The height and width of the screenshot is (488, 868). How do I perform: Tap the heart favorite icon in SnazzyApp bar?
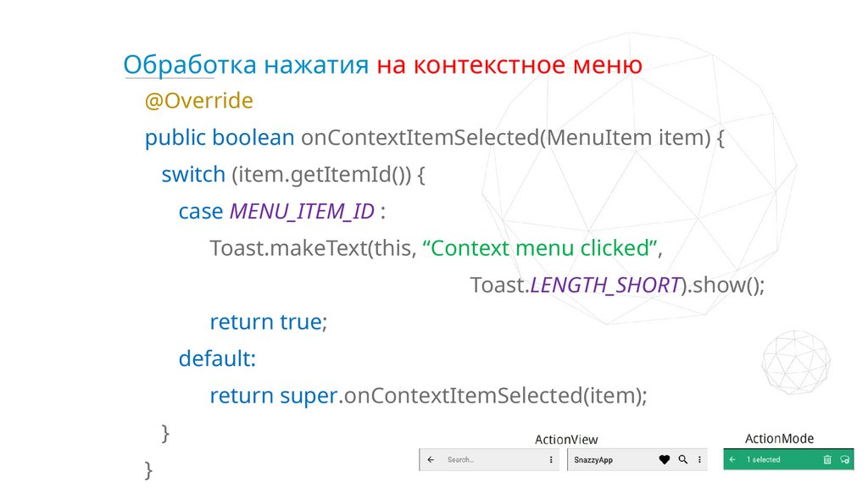(x=665, y=460)
